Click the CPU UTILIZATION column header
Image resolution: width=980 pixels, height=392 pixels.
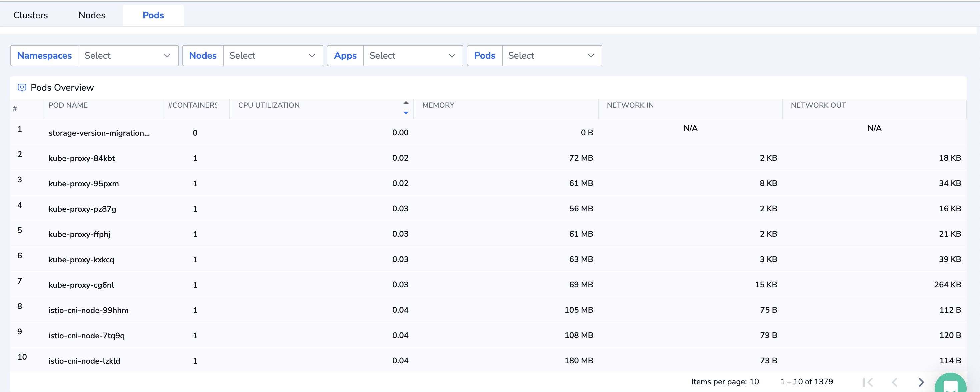[x=269, y=105]
